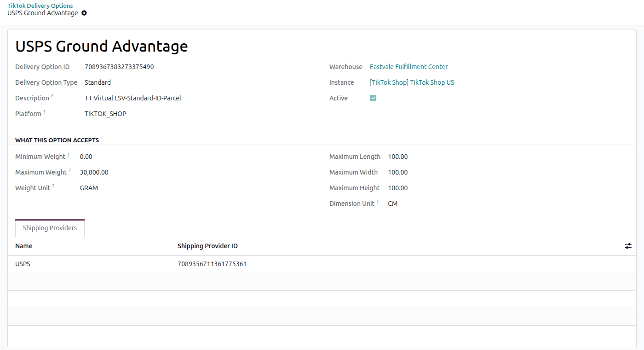Click the help mark next to Description
Image resolution: width=644 pixels, height=350 pixels.
click(x=52, y=96)
